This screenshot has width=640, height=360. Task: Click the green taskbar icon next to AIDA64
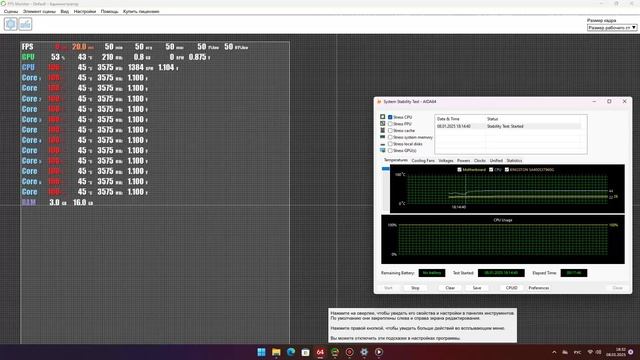[335, 352]
